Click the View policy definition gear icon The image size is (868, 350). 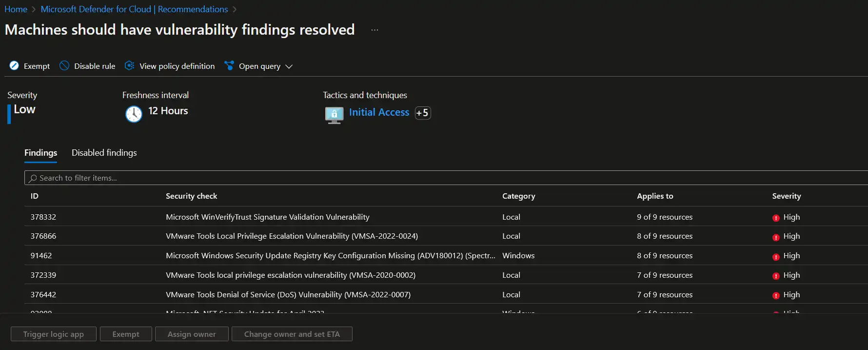coord(129,66)
